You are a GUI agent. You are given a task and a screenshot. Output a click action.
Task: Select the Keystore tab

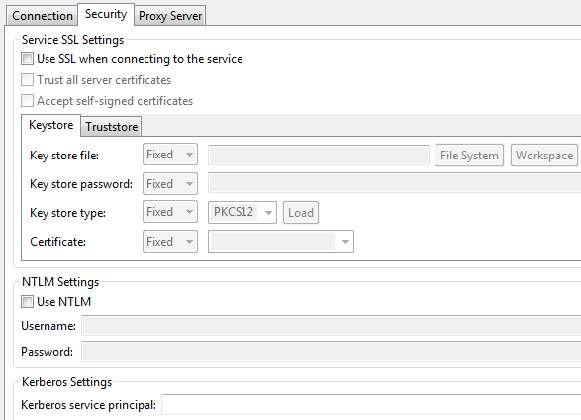51,125
